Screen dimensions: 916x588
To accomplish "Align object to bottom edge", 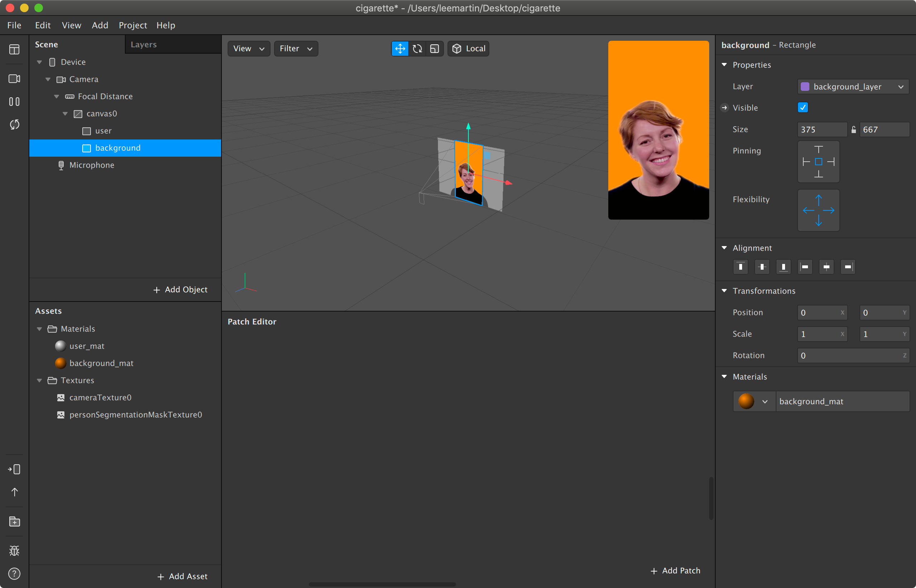I will tap(783, 267).
